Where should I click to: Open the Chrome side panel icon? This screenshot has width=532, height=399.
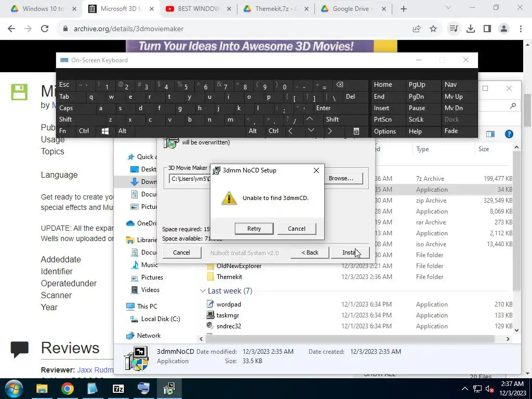click(x=487, y=29)
